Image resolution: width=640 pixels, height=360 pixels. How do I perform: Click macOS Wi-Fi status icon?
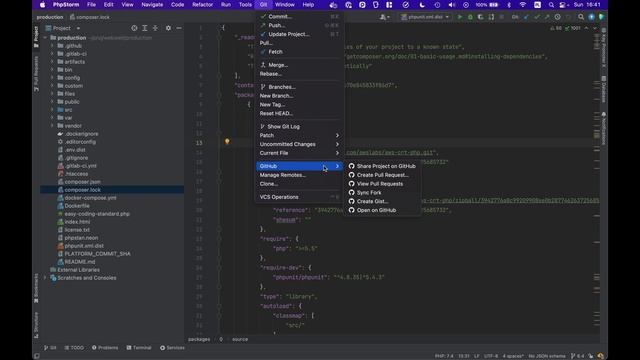click(x=523, y=5)
